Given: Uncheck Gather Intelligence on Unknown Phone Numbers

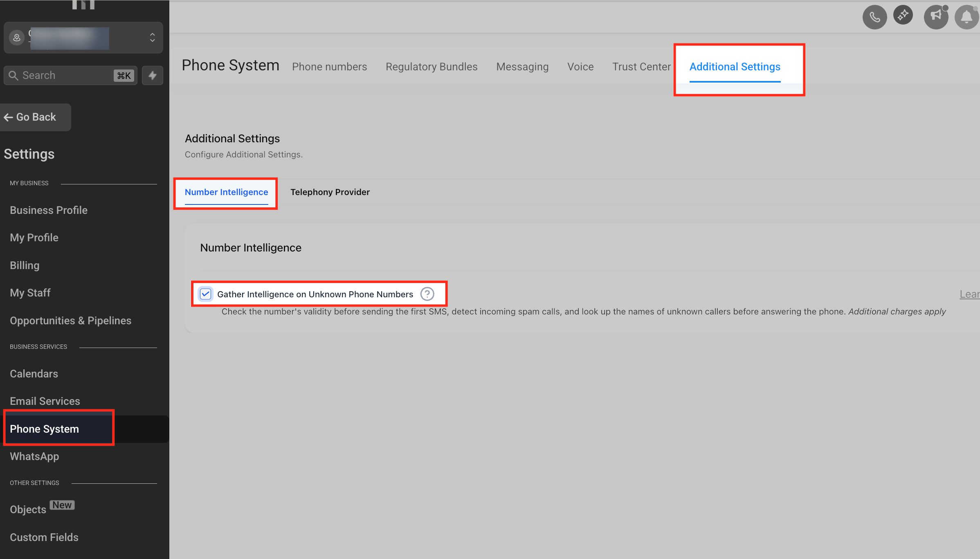Looking at the screenshot, I should click(x=205, y=294).
